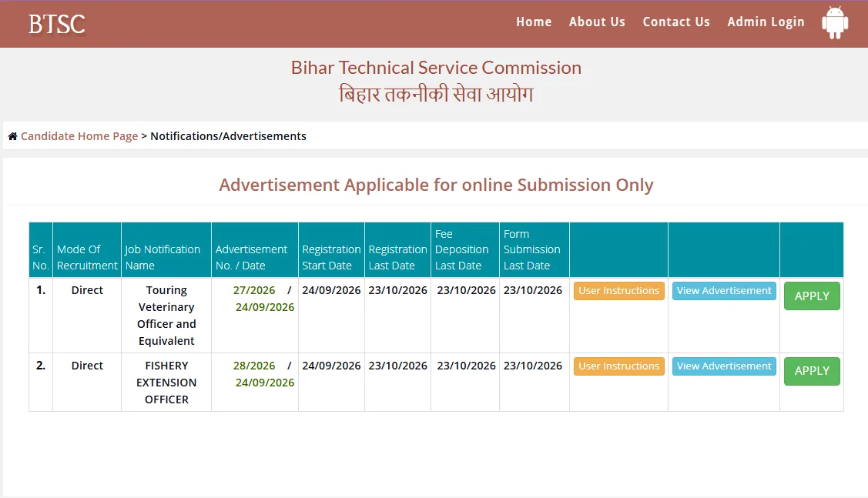Click the home icon beside Candidate Home Page

coord(13,136)
